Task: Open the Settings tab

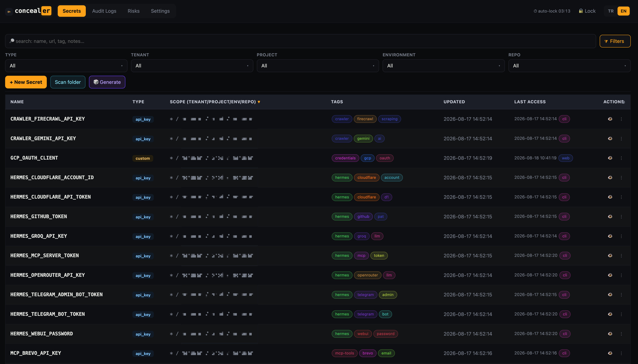Action: (x=160, y=11)
